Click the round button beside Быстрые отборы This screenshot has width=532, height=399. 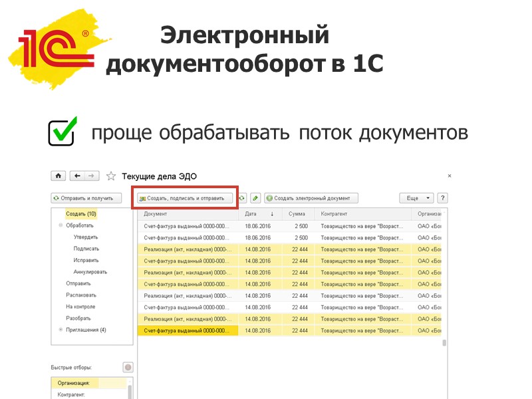(128, 367)
